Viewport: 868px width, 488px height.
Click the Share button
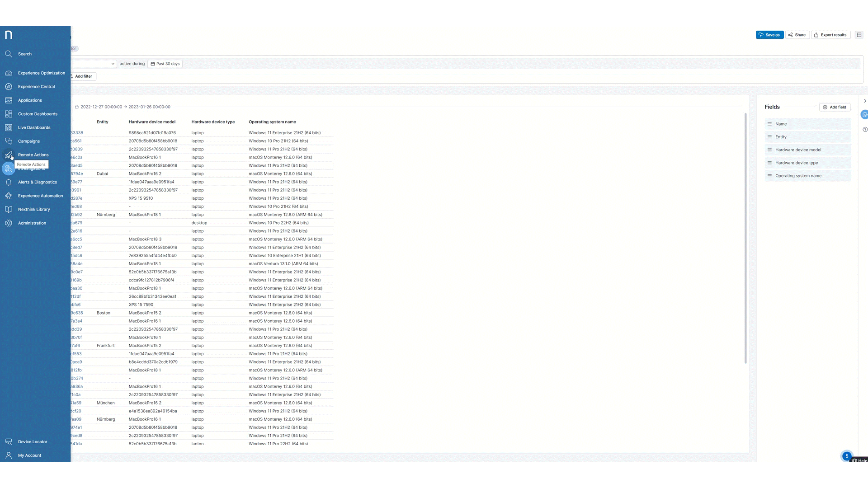click(x=797, y=35)
